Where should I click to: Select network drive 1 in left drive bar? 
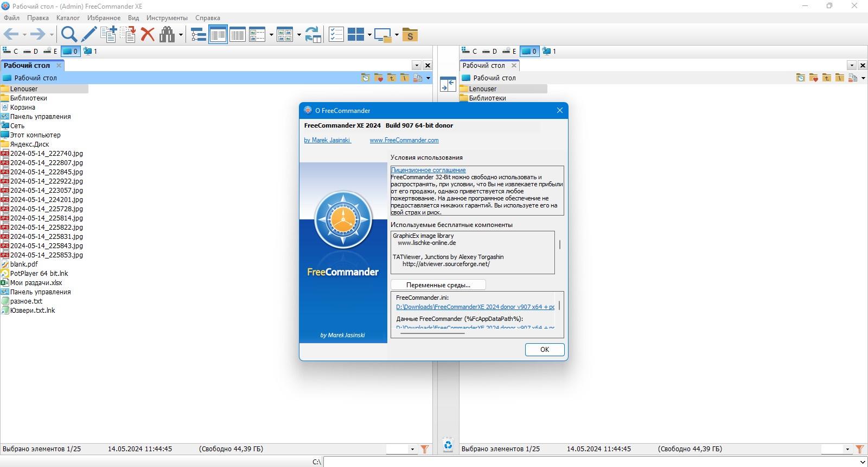coord(90,51)
